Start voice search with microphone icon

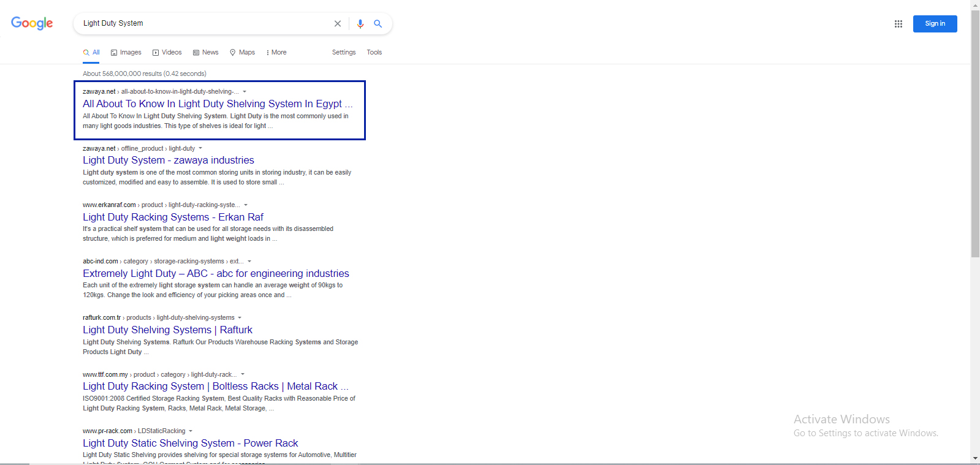(360, 23)
